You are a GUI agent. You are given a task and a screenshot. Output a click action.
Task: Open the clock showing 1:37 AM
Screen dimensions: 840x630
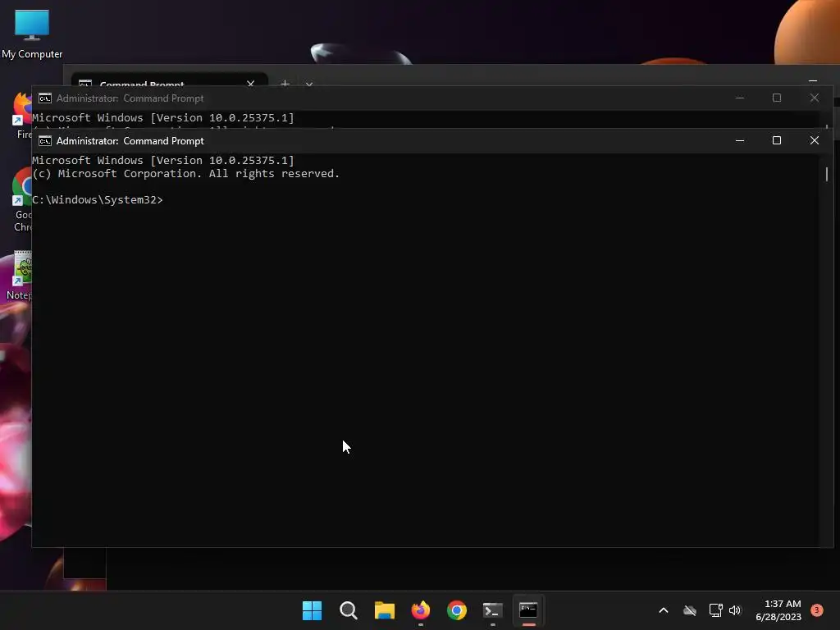(x=778, y=610)
